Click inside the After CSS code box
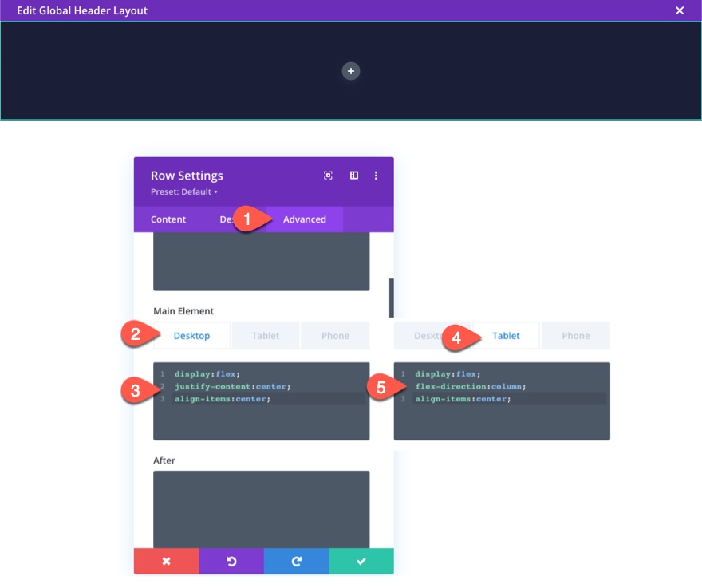This screenshot has width=702, height=588. pos(261,511)
